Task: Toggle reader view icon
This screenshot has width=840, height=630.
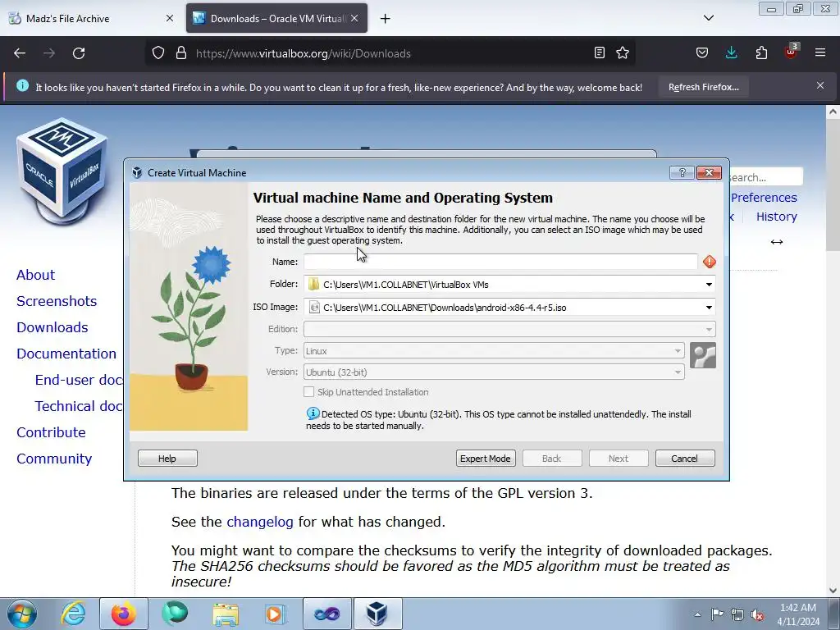Action: click(x=600, y=53)
